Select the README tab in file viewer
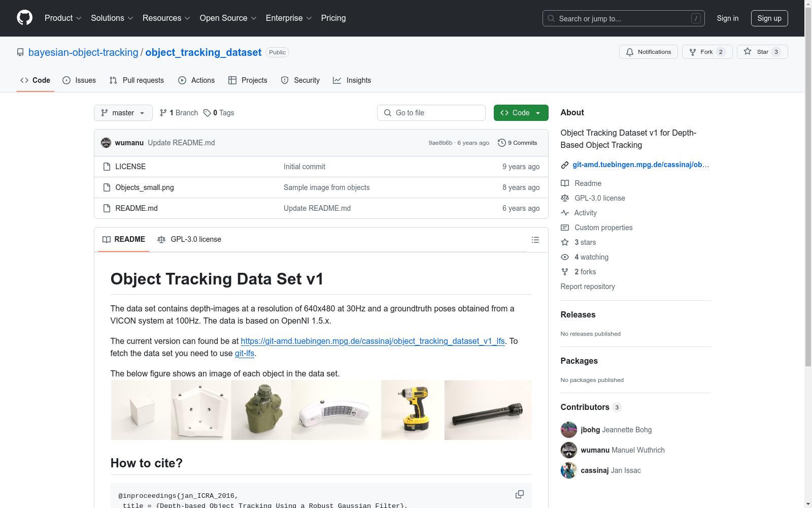 [x=124, y=239]
